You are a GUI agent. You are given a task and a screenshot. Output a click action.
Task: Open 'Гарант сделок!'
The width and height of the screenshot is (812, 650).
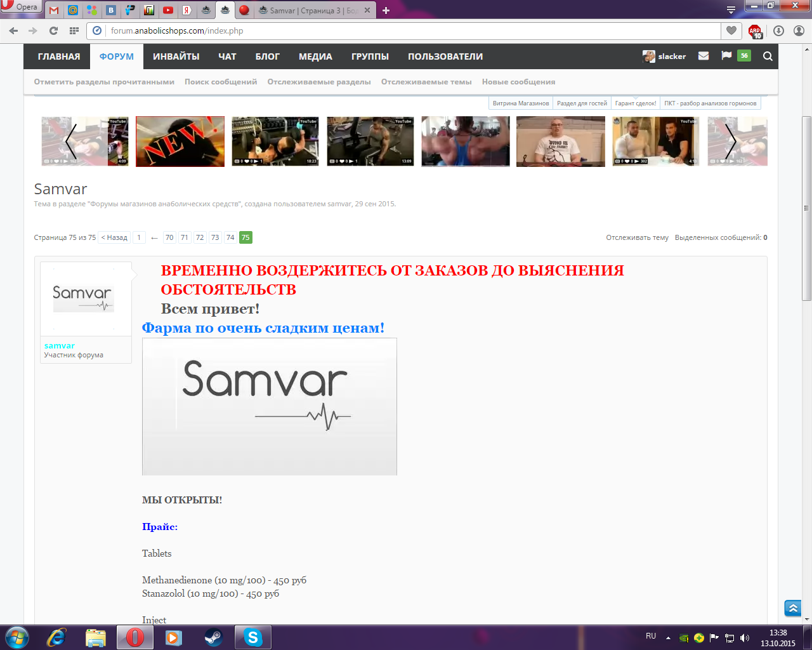coord(636,103)
